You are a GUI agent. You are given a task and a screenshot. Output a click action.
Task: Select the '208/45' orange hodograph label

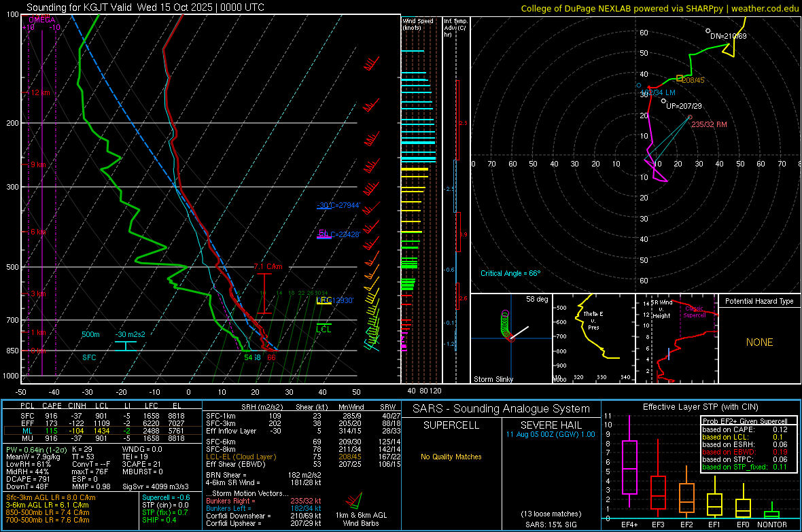[x=693, y=80]
